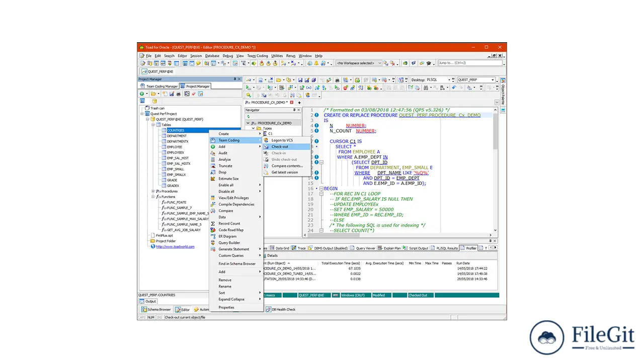Open the Database menu

click(x=212, y=56)
